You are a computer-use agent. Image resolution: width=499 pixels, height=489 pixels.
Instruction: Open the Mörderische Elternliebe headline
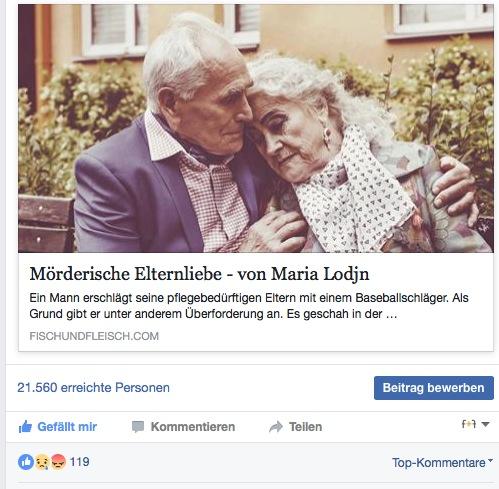(199, 274)
